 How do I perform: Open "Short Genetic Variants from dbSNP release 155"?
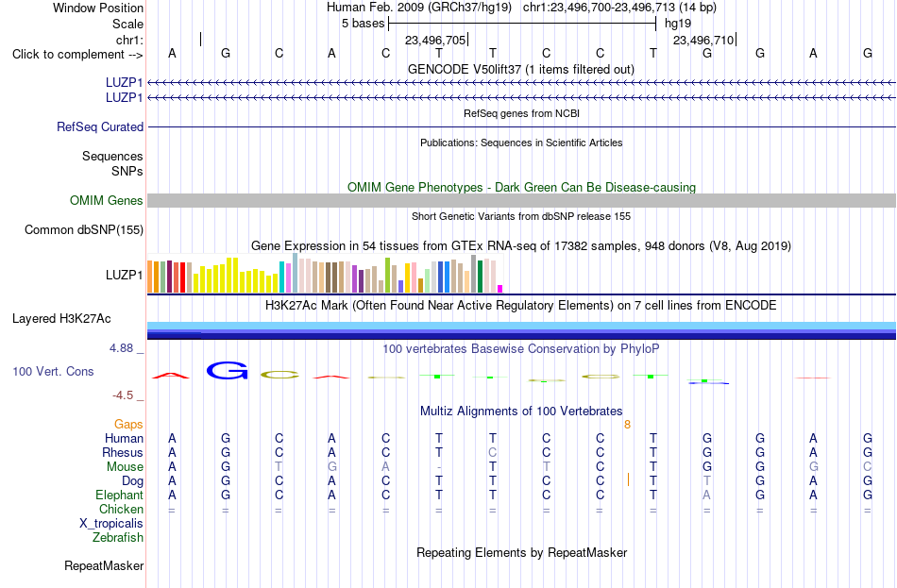tap(521, 216)
